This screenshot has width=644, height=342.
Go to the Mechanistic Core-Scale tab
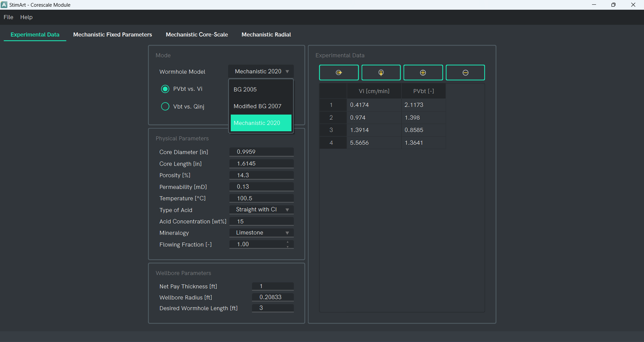point(197,35)
